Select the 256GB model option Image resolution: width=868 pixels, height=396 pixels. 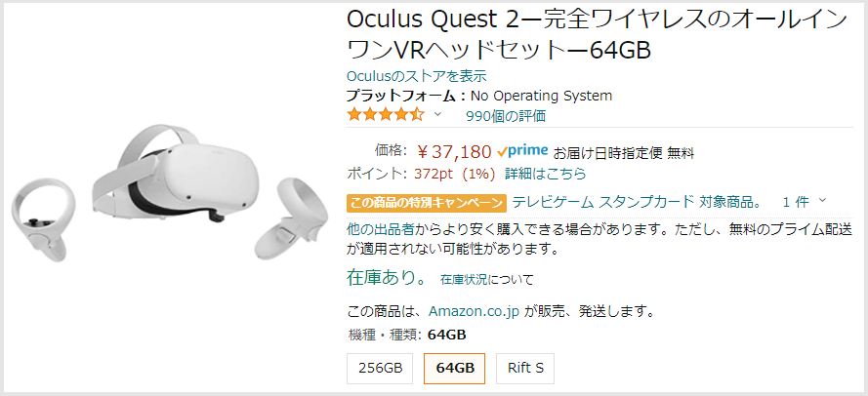tap(380, 369)
